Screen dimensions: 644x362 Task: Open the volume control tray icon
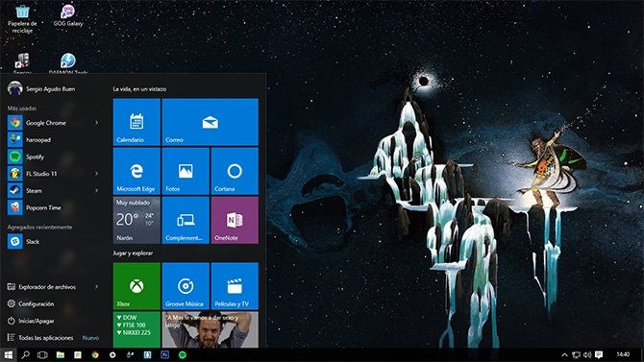pyautogui.click(x=587, y=355)
